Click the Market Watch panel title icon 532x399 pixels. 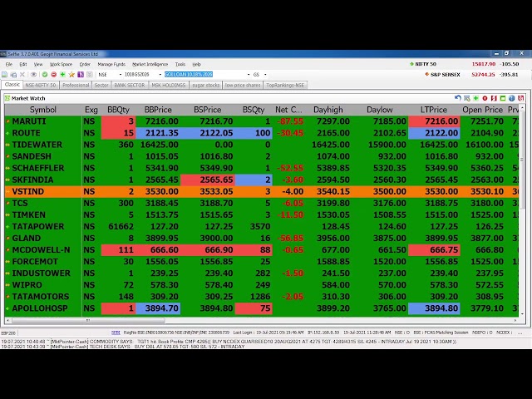pos(7,98)
